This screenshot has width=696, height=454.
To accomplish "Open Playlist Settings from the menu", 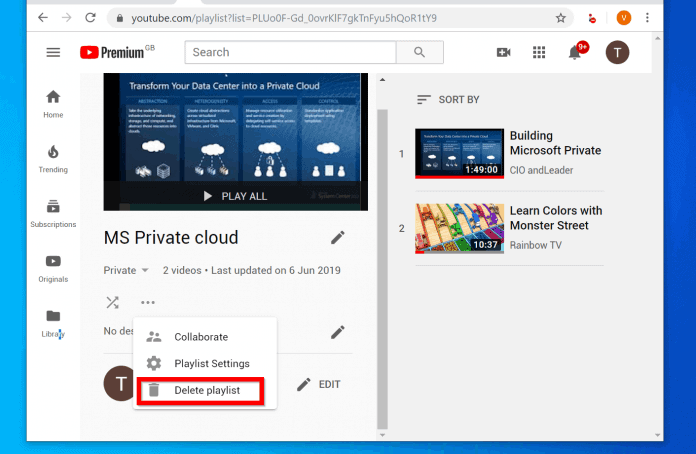I will 205,363.
